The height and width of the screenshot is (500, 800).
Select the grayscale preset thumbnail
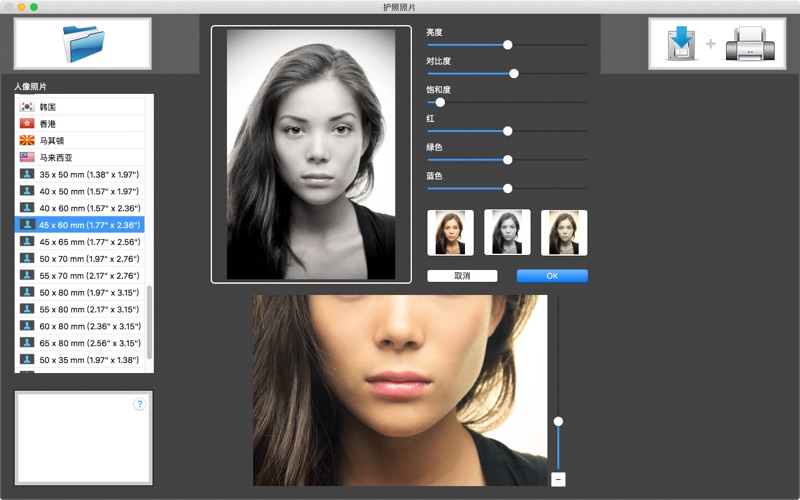[x=507, y=232]
